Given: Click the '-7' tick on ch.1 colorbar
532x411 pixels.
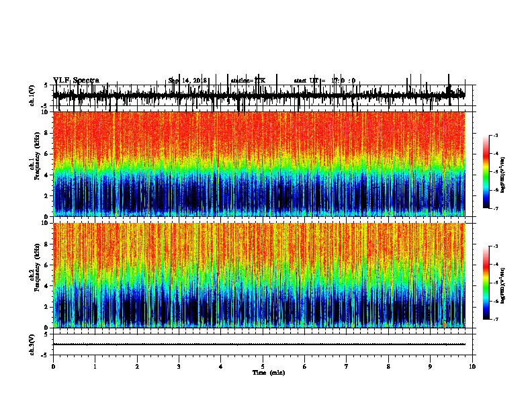Looking at the screenshot, I should coord(495,208).
